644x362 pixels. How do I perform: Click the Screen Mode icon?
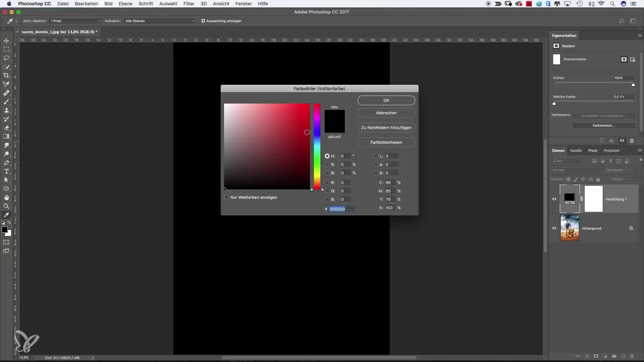6,251
